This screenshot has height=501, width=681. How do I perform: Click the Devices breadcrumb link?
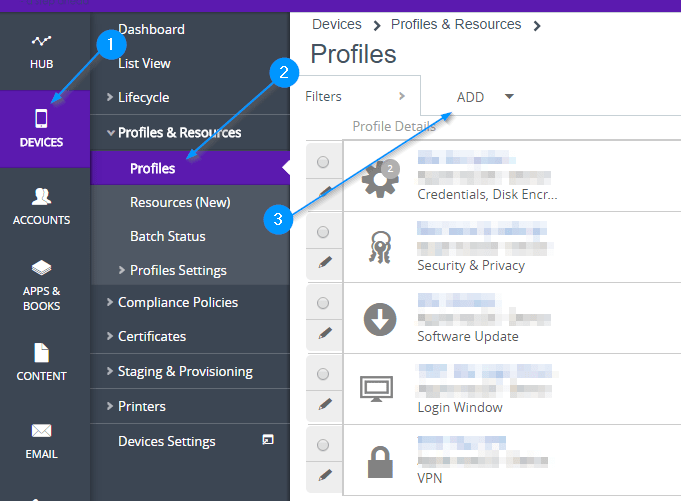tap(337, 24)
